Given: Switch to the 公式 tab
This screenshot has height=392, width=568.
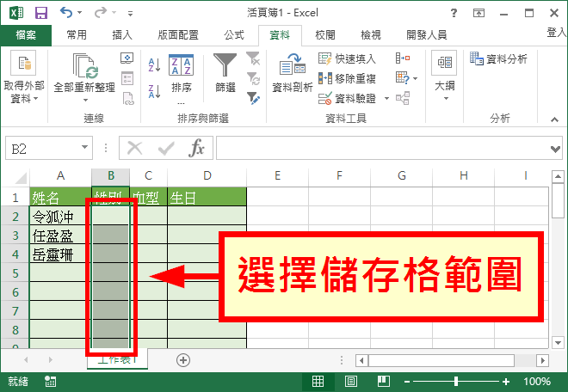Looking at the screenshot, I should coord(234,35).
